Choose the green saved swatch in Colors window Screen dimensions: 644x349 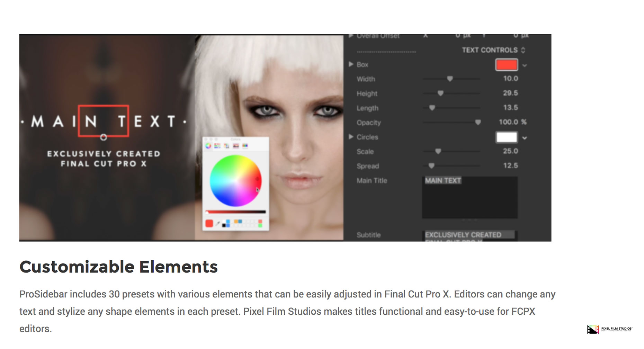260,226
